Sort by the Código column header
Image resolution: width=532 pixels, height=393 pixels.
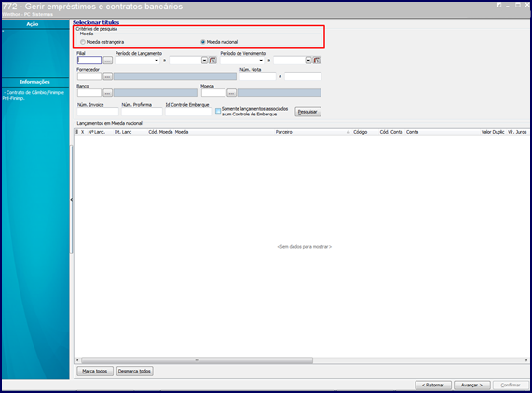(x=361, y=132)
